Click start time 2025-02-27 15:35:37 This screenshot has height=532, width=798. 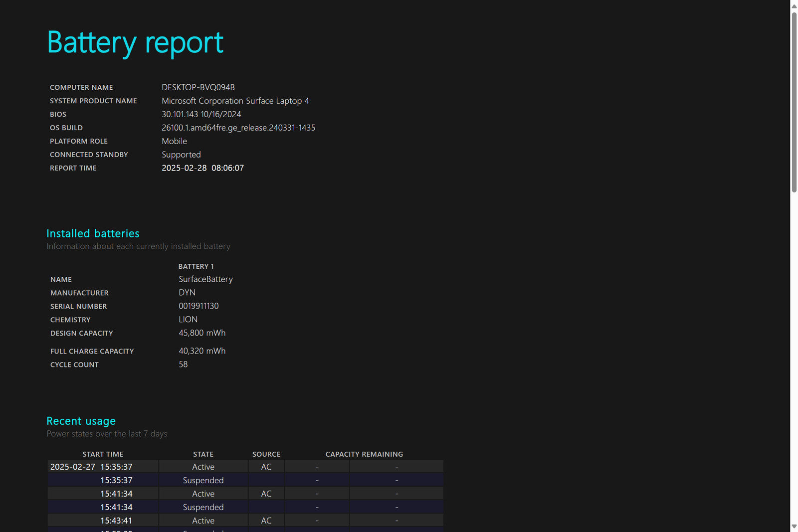pos(91,467)
